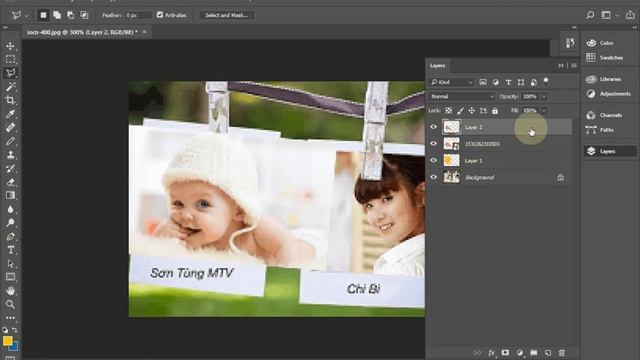Click the search icon in options bar
The image size is (640, 360).
(x=590, y=15)
